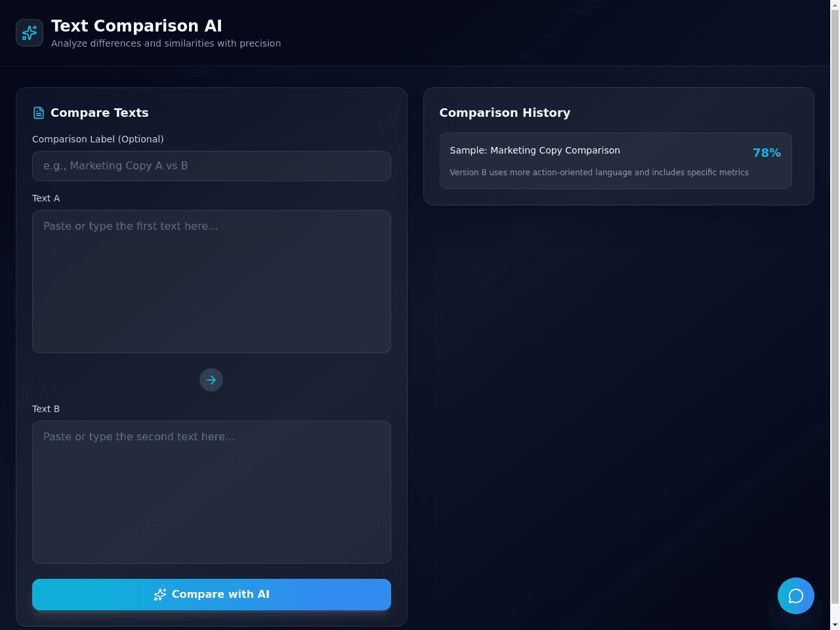Viewport: 840px width, 630px height.
Task: Click the Analyze differences subtitle text
Action: [x=166, y=43]
